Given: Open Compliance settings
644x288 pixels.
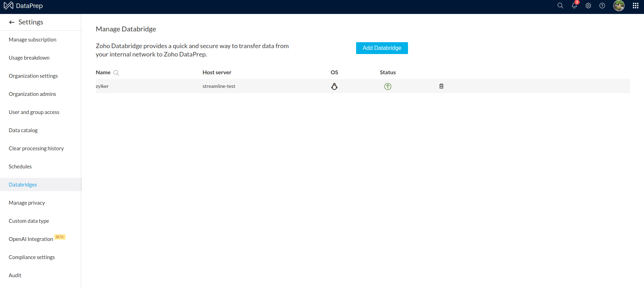Looking at the screenshot, I should coord(32,257).
